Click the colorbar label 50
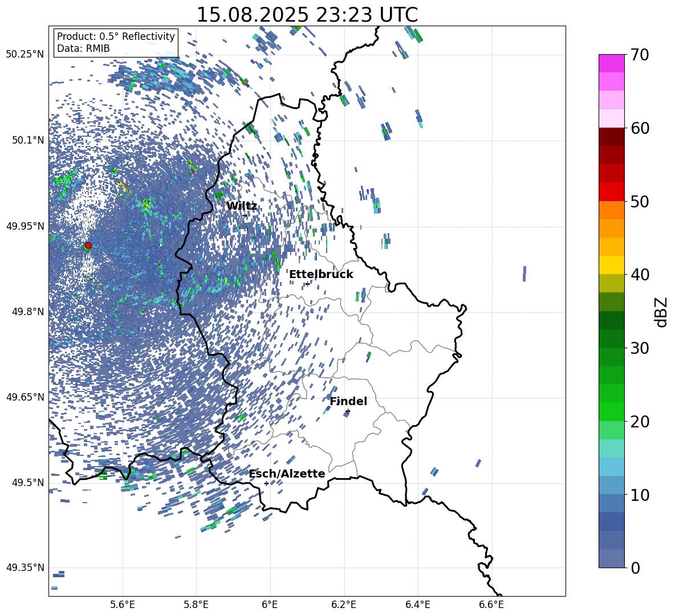Image resolution: width=675 pixels, height=616 pixels. pos(640,202)
